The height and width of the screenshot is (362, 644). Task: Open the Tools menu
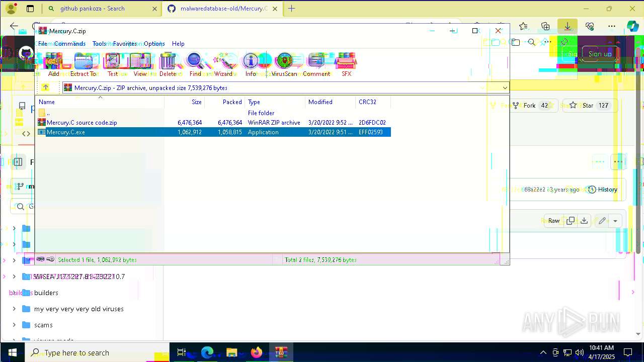coord(99,44)
